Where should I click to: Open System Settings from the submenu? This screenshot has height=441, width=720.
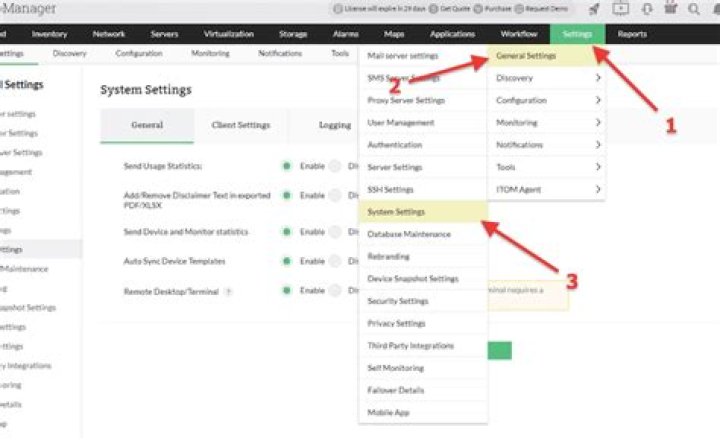click(x=422, y=212)
